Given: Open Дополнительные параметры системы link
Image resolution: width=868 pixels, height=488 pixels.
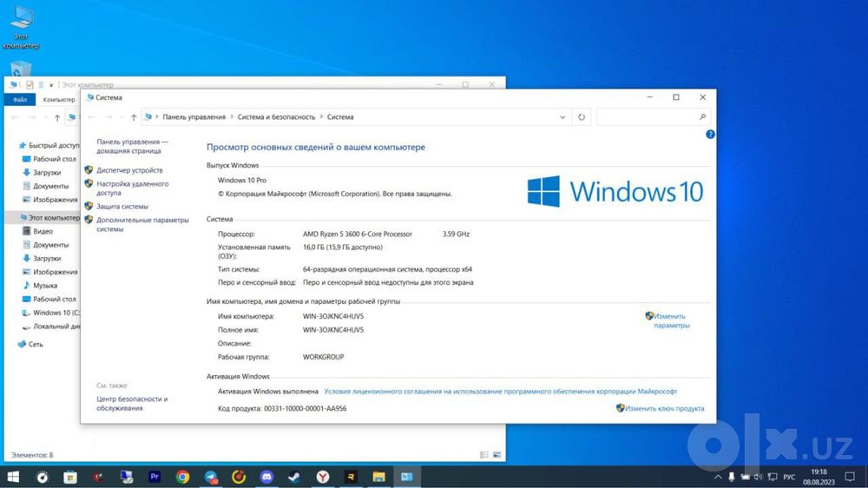Looking at the screenshot, I should [142, 224].
